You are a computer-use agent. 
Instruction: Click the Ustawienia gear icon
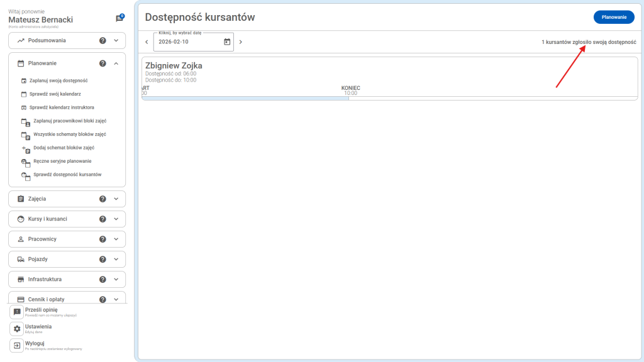tap(17, 329)
